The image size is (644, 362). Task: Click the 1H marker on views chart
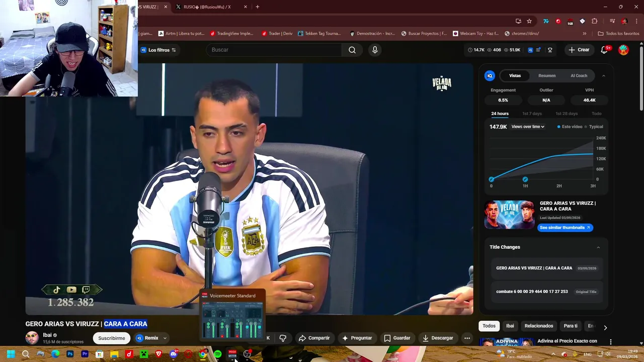tap(525, 179)
